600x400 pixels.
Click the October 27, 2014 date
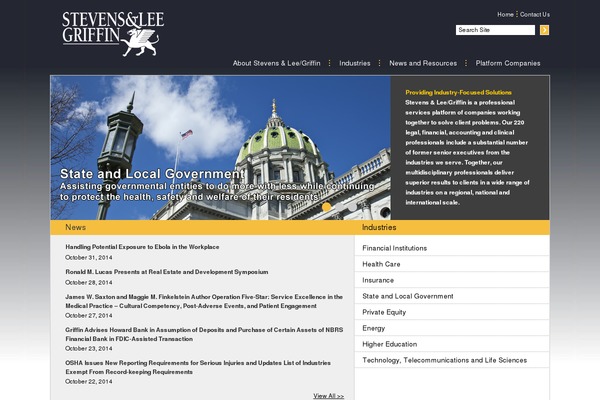coord(88,315)
